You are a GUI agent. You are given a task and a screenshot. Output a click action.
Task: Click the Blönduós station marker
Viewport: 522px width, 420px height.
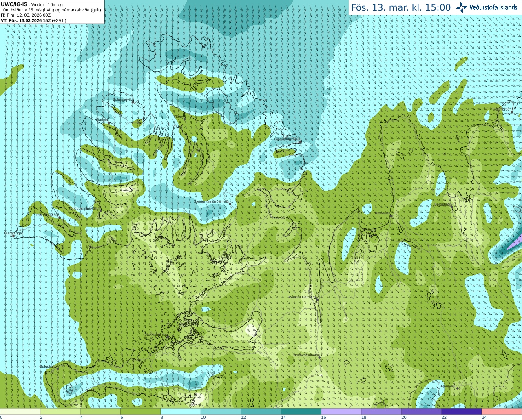click(x=391, y=216)
